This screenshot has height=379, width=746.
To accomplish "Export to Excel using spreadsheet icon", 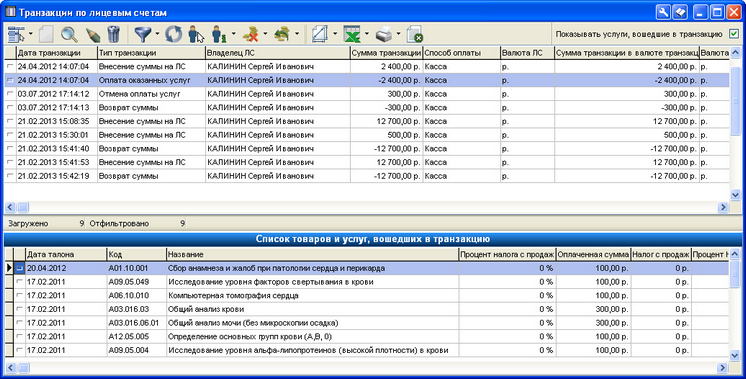I will [x=353, y=34].
